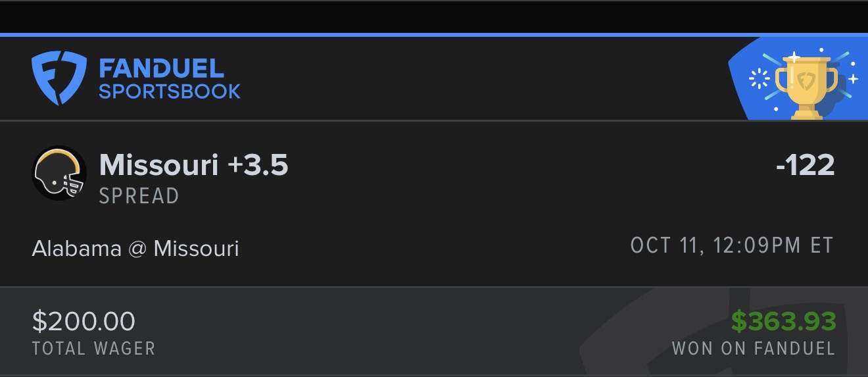Open the FANDUEL wordmark in header

pyautogui.click(x=161, y=68)
